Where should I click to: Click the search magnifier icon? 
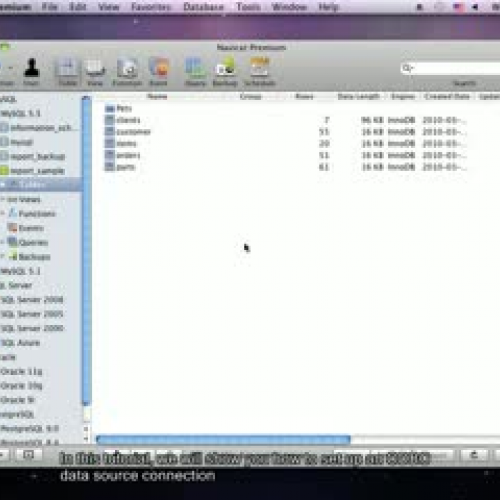pos(407,68)
